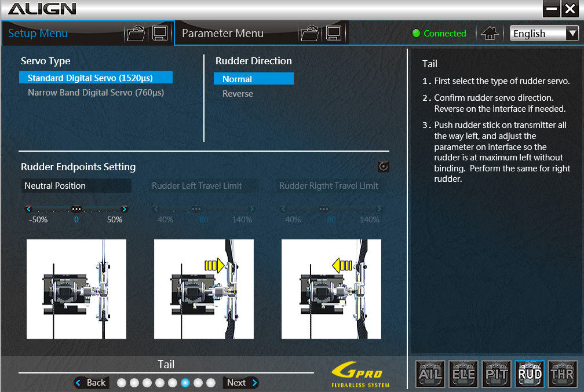
Task: Click the ALIGN logo
Action: 42,9
